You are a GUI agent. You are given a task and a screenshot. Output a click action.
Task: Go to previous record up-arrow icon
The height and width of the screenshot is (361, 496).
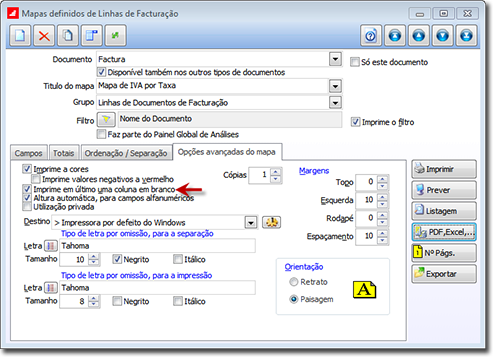419,35
